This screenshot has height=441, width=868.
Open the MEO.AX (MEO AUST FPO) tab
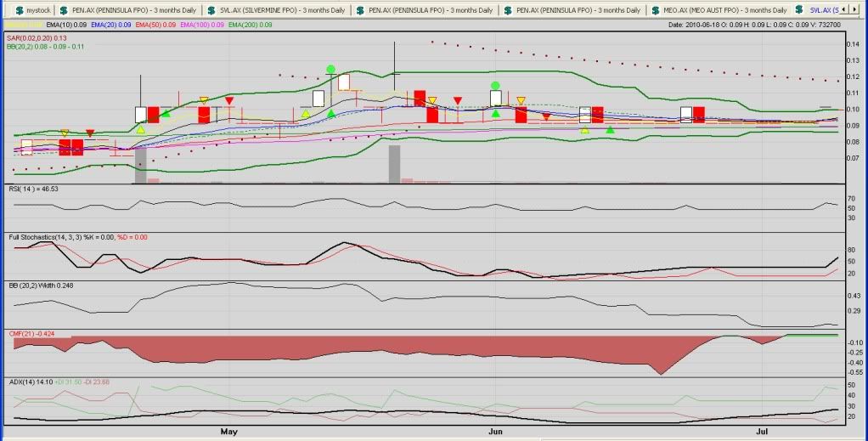click(x=717, y=10)
